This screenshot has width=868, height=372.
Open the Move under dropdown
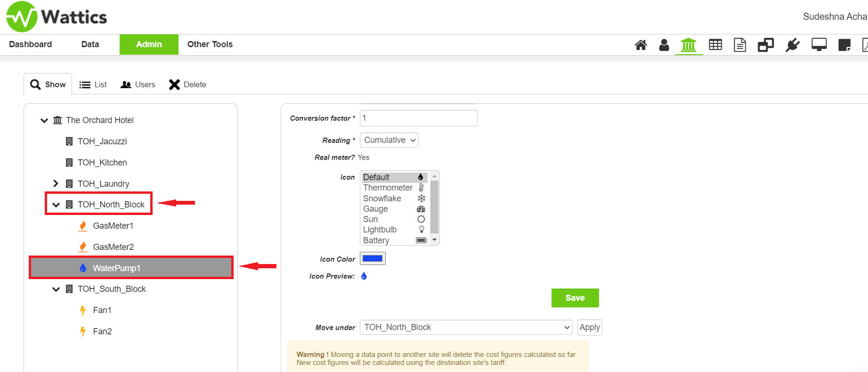pyautogui.click(x=466, y=327)
